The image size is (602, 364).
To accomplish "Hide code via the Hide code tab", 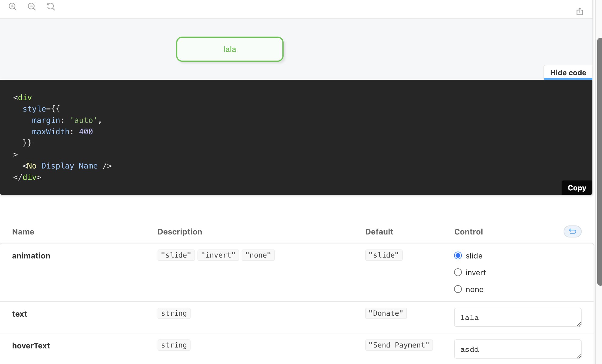I will coord(568,73).
